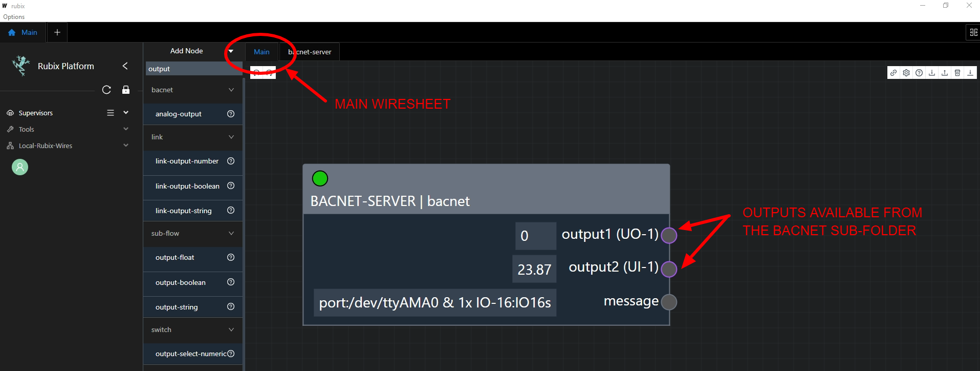Show help for output-string node

(231, 306)
